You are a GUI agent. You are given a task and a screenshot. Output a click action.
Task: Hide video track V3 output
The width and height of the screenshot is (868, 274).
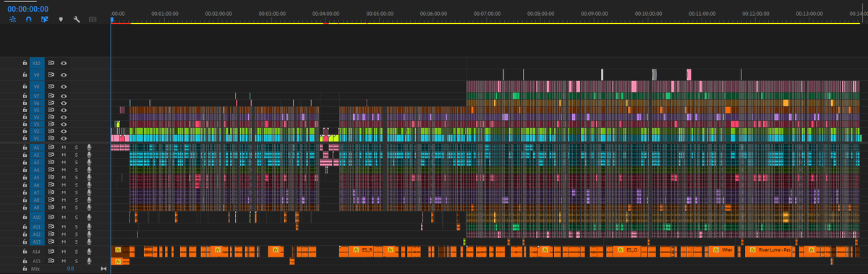pyautogui.click(x=64, y=124)
